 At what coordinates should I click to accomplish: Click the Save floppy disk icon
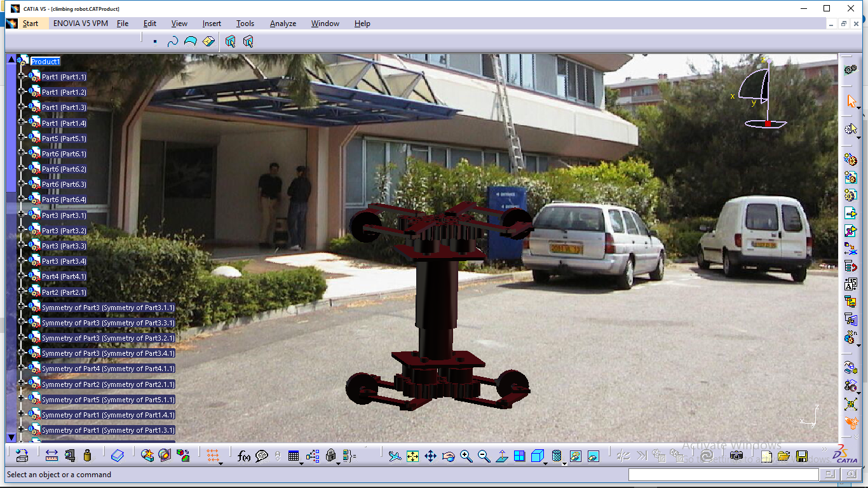click(x=801, y=456)
